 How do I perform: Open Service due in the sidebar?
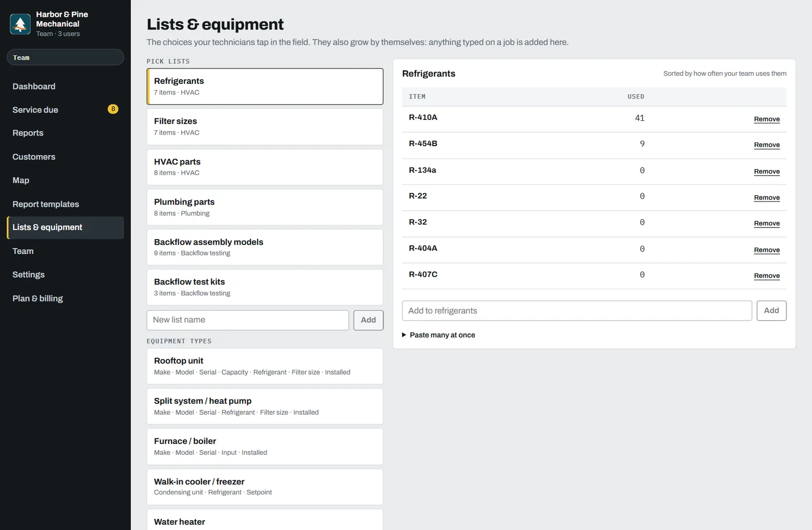pyautogui.click(x=65, y=110)
